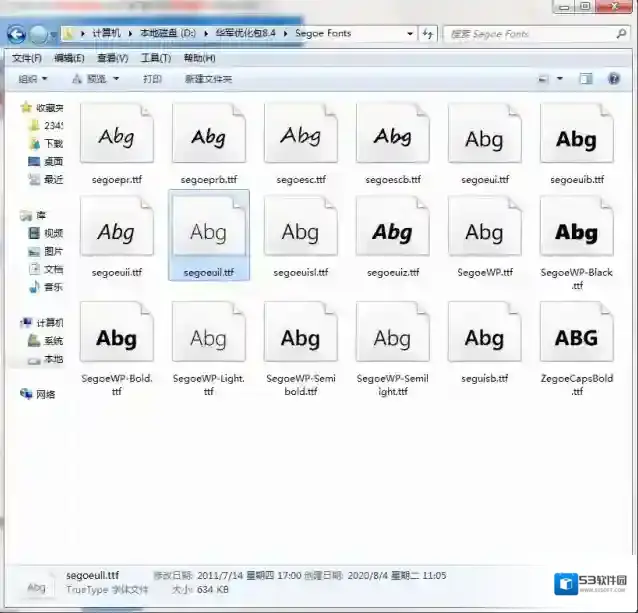Click the refresh button beside address bar
The height and width of the screenshot is (613, 638).
[x=428, y=34]
